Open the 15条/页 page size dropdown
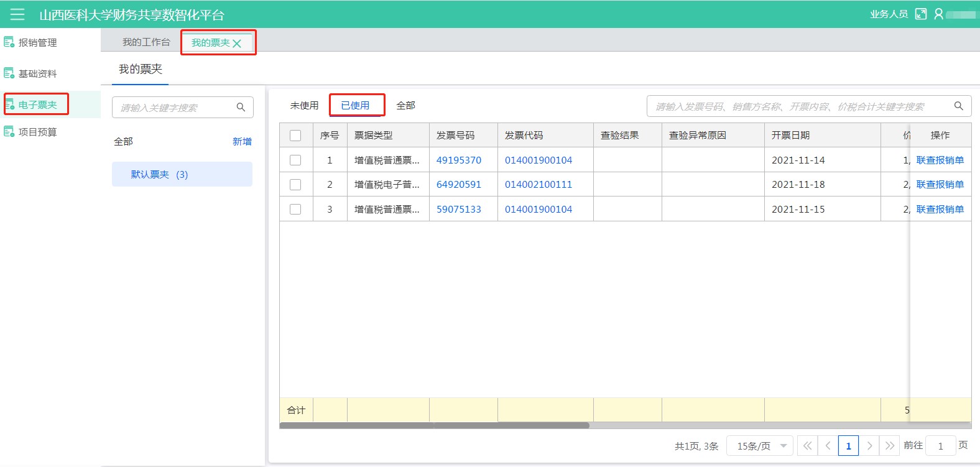980x467 pixels. 760,445
